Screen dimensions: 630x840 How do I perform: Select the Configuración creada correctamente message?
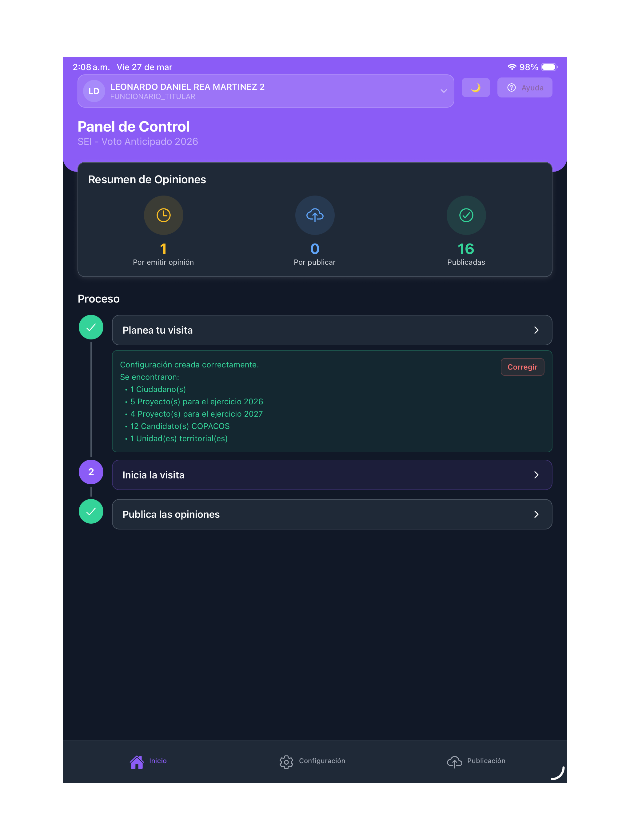click(189, 365)
